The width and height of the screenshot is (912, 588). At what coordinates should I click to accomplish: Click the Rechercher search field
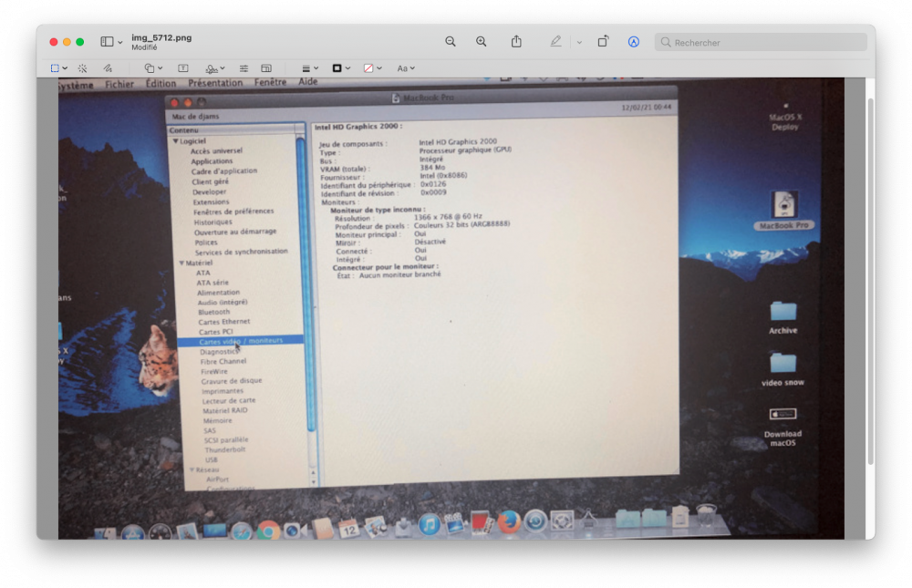(761, 43)
